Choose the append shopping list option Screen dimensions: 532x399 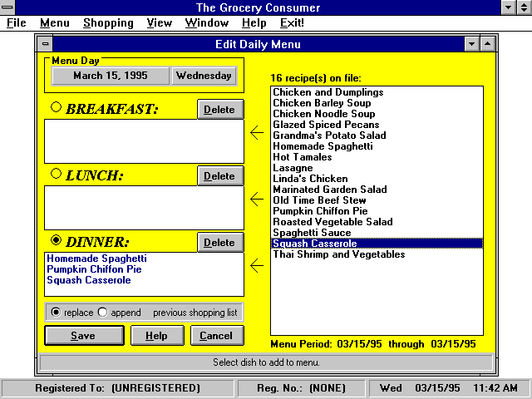point(103,313)
